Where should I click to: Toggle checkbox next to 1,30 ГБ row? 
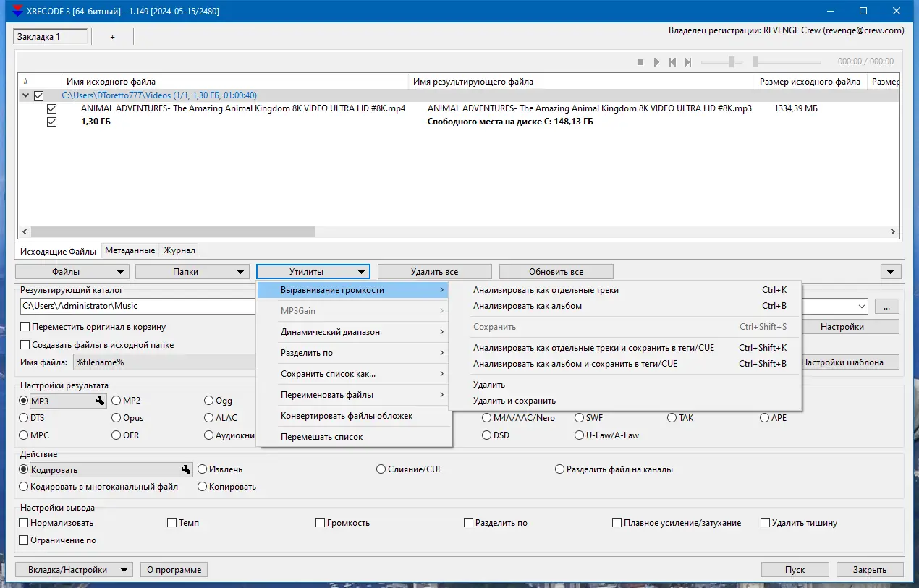[51, 122]
